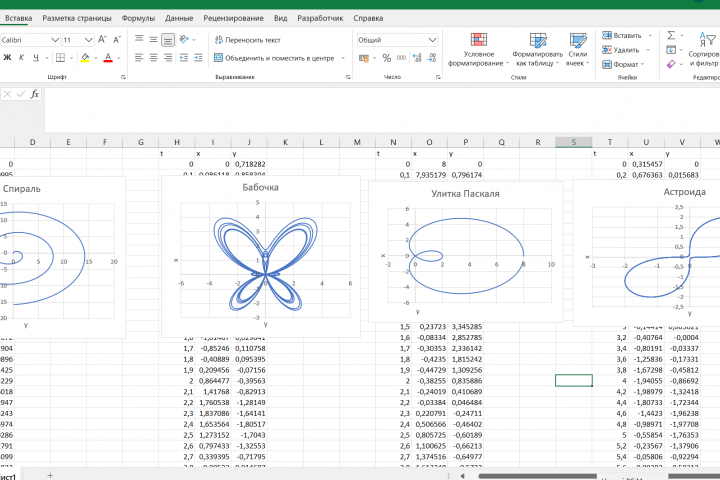Align text to the top
Image resolution: width=720 pixels, height=480 pixels.
tap(139, 40)
